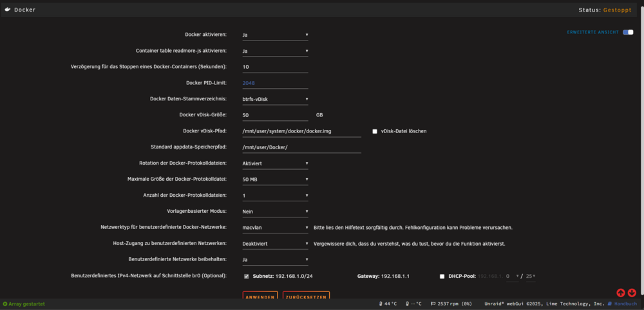The width and height of the screenshot is (644, 310).
Task: Click the Array gestartet status icon
Action: 5,304
